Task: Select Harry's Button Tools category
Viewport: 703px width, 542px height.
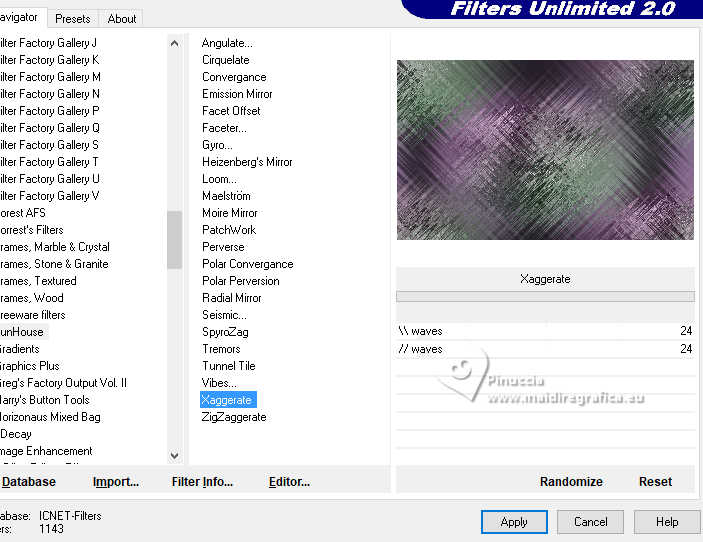Action: point(45,400)
